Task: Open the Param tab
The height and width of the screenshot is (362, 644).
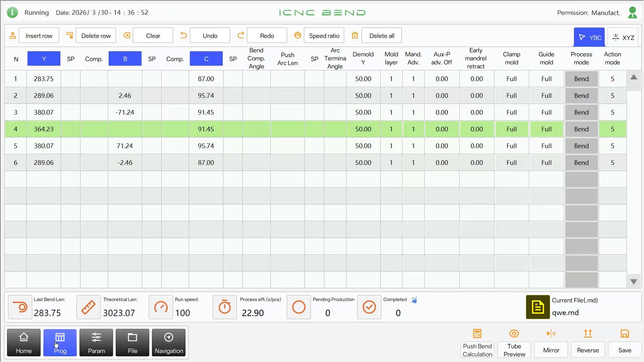Action: (96, 343)
